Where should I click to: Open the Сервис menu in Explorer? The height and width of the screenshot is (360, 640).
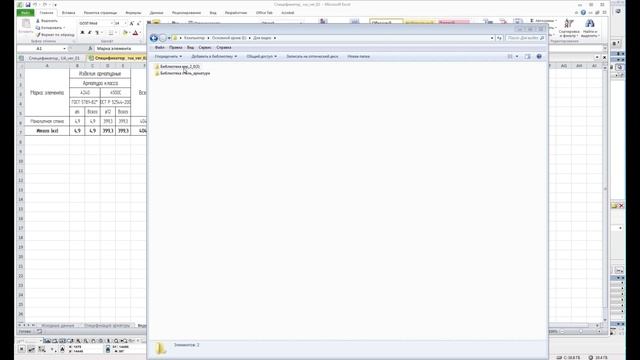tap(204, 47)
